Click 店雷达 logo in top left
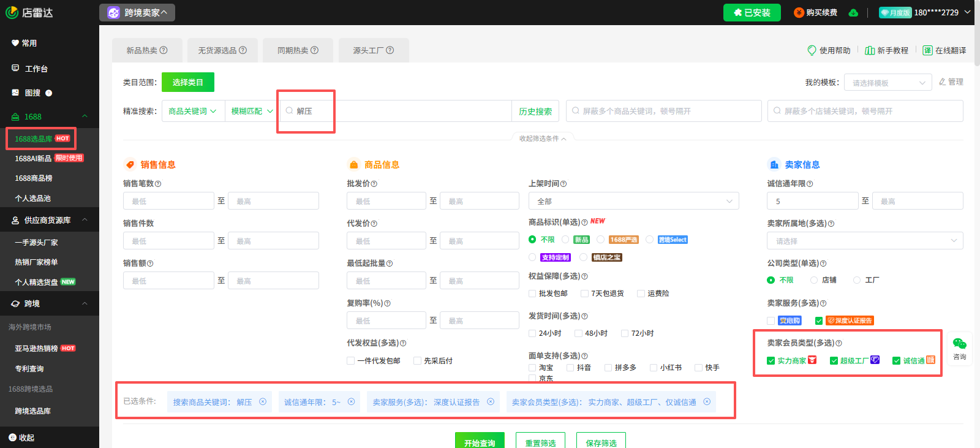The height and width of the screenshot is (448, 980). [x=29, y=12]
